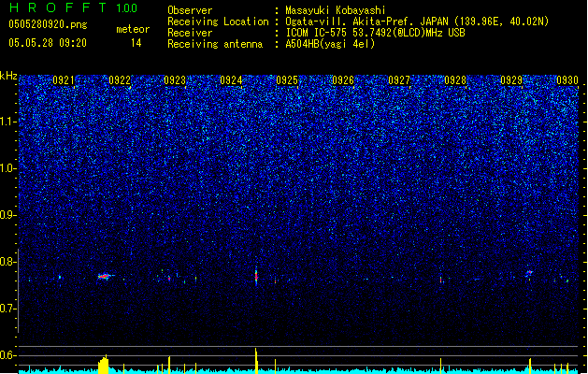
Task: Click the 0925 time marker
Action: 287,80
